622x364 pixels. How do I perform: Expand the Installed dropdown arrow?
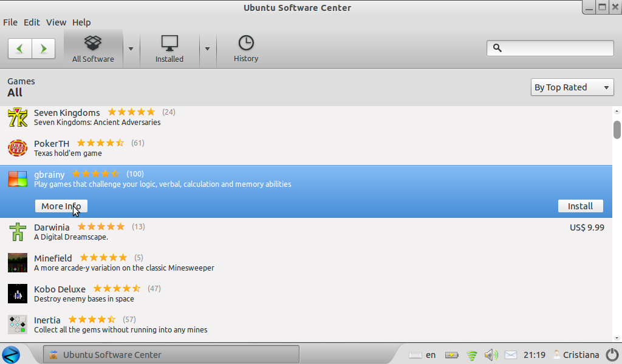(207, 49)
